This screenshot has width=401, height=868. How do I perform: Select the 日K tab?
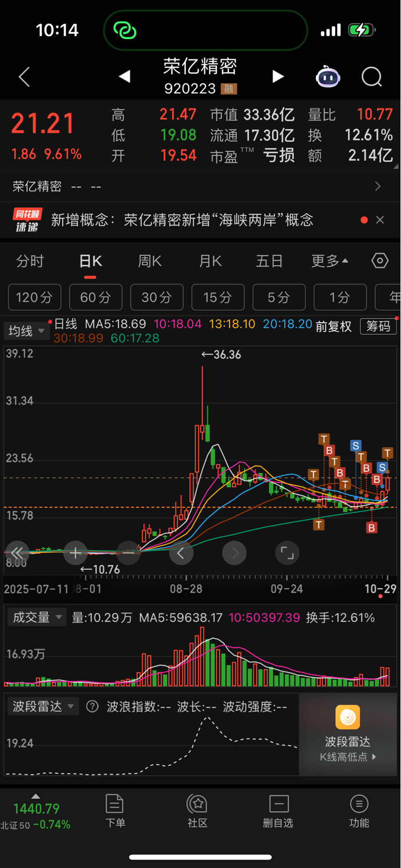(x=90, y=261)
